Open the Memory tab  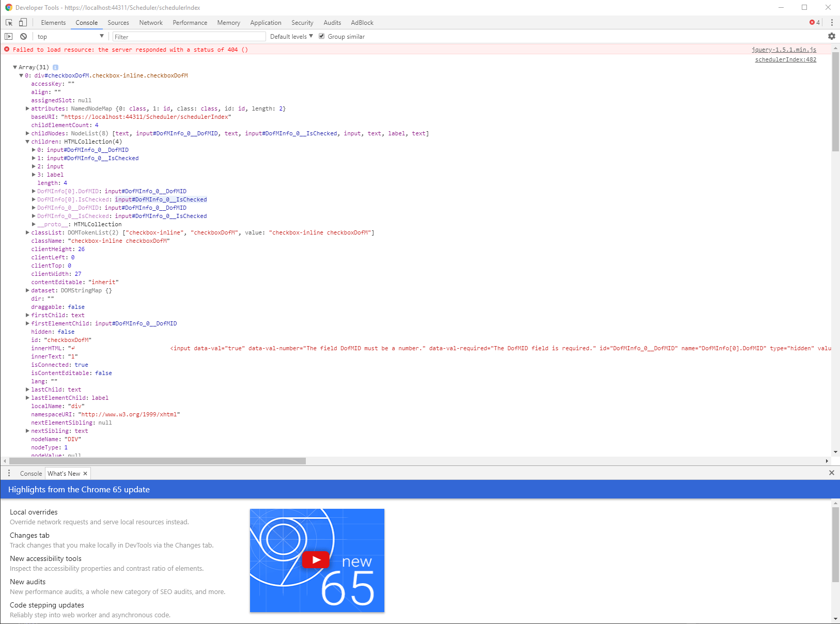[229, 23]
